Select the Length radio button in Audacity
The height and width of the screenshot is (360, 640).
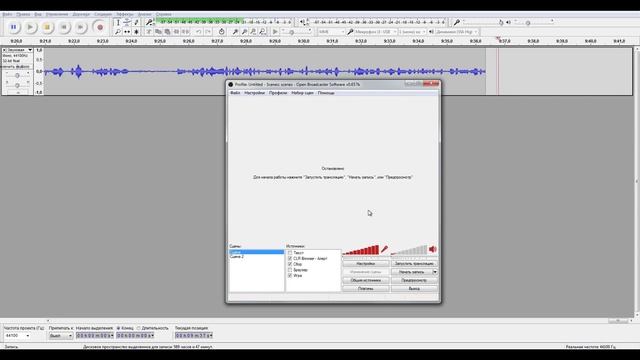pyautogui.click(x=138, y=328)
